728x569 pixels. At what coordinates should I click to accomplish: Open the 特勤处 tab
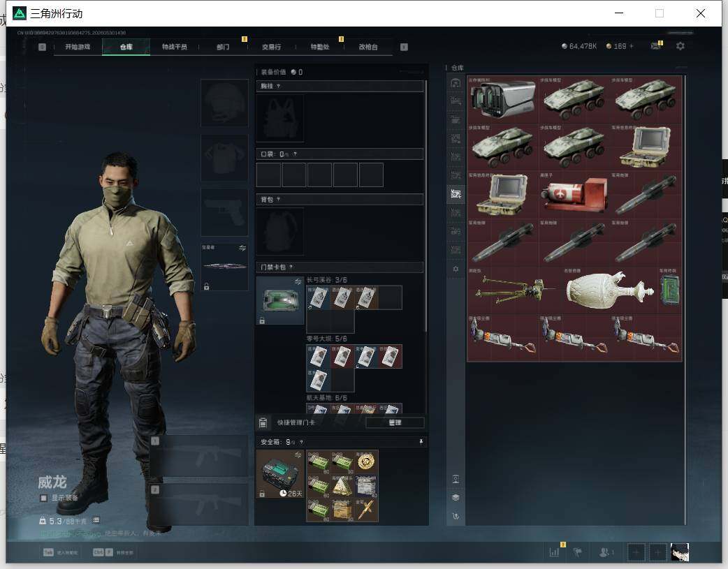(320, 47)
